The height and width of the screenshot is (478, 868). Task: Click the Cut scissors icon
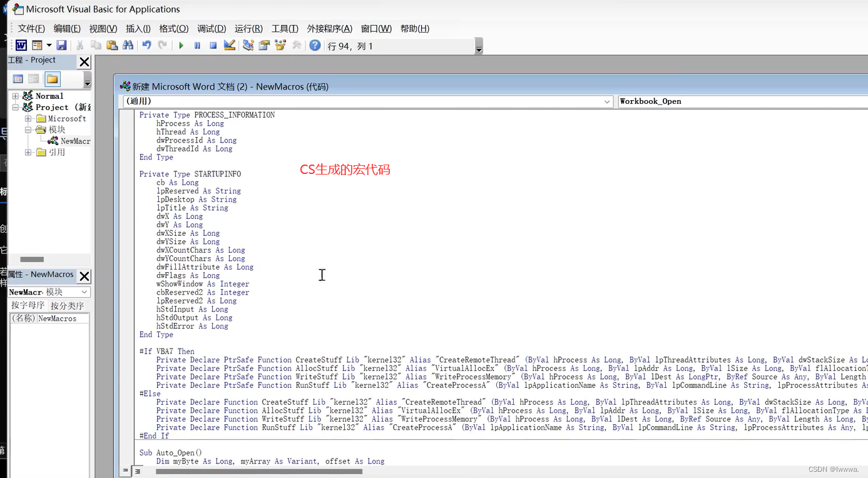80,45
